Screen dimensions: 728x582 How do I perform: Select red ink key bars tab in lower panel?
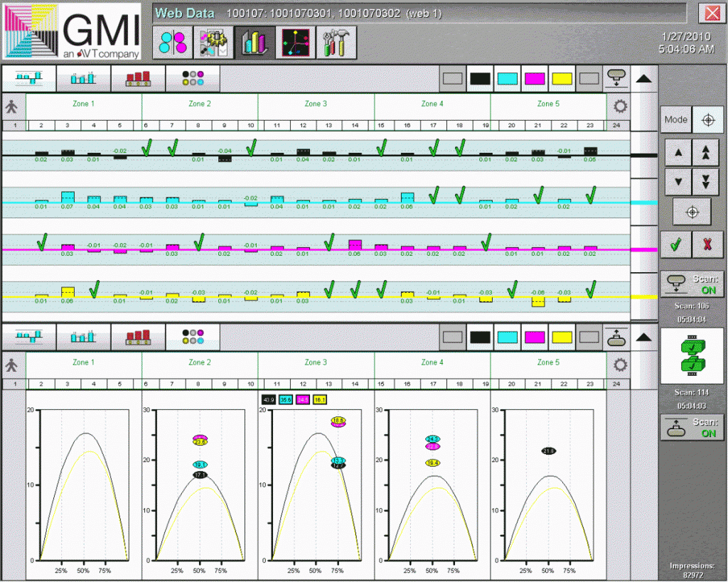139,337
